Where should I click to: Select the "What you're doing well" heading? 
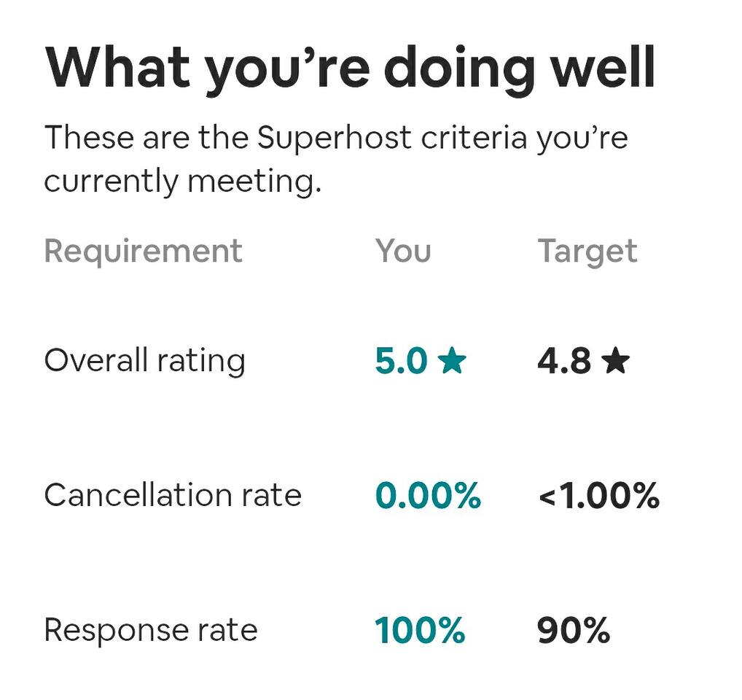(x=350, y=67)
